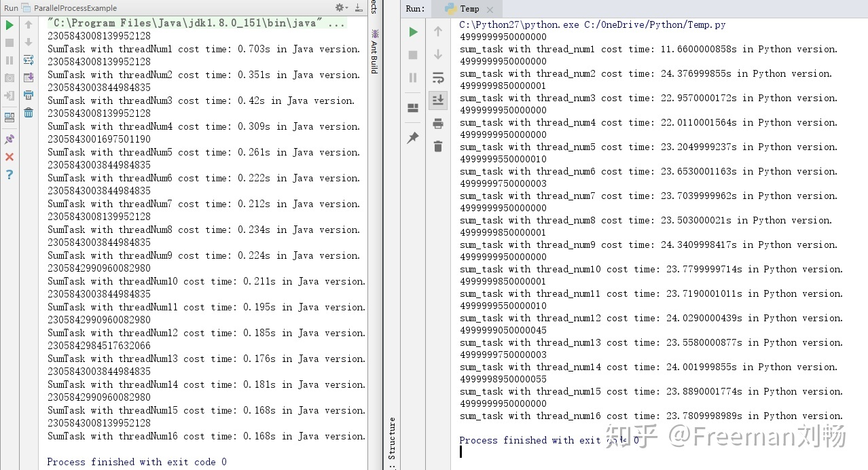Click the Stop icon in the Python Run panel
Image resolution: width=868 pixels, height=470 pixels.
[413, 54]
